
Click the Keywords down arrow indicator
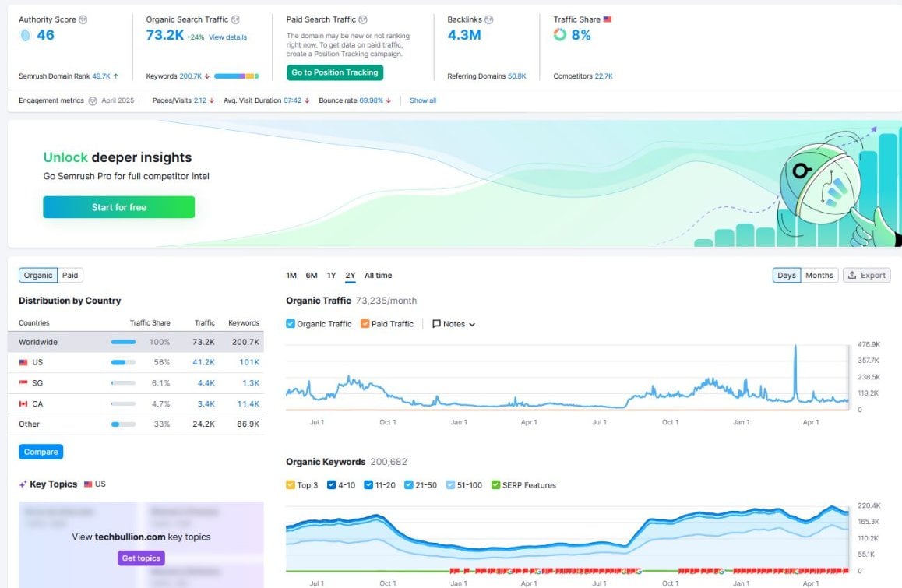coord(207,76)
